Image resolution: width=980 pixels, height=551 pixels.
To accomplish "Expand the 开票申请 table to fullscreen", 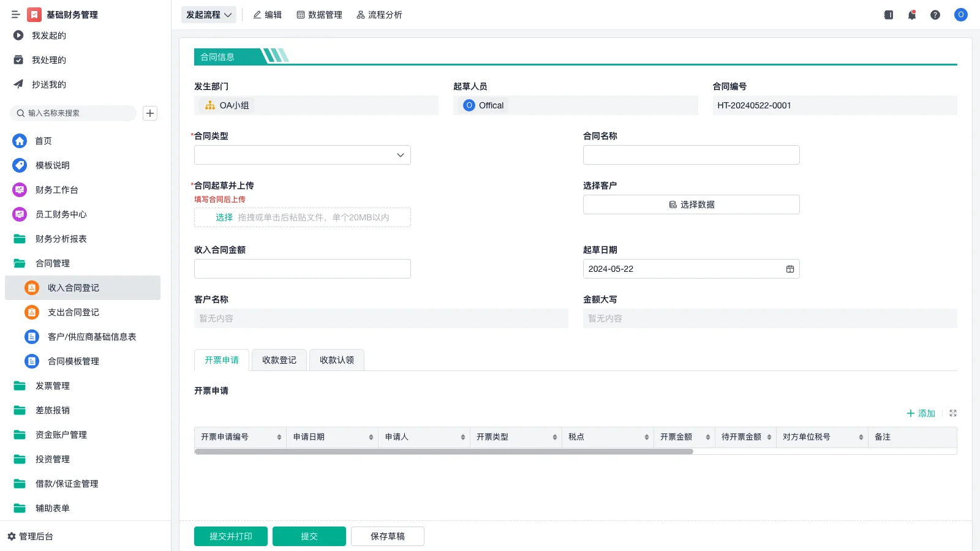I will tap(953, 413).
